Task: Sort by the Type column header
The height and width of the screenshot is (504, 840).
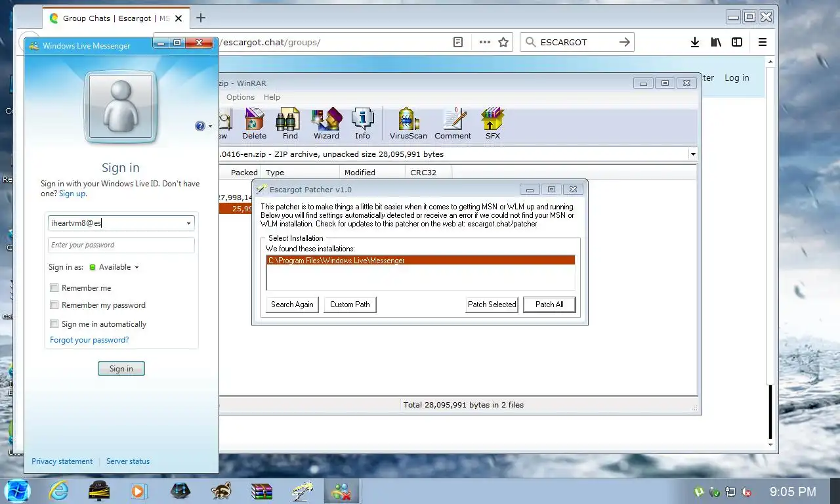Action: 300,173
